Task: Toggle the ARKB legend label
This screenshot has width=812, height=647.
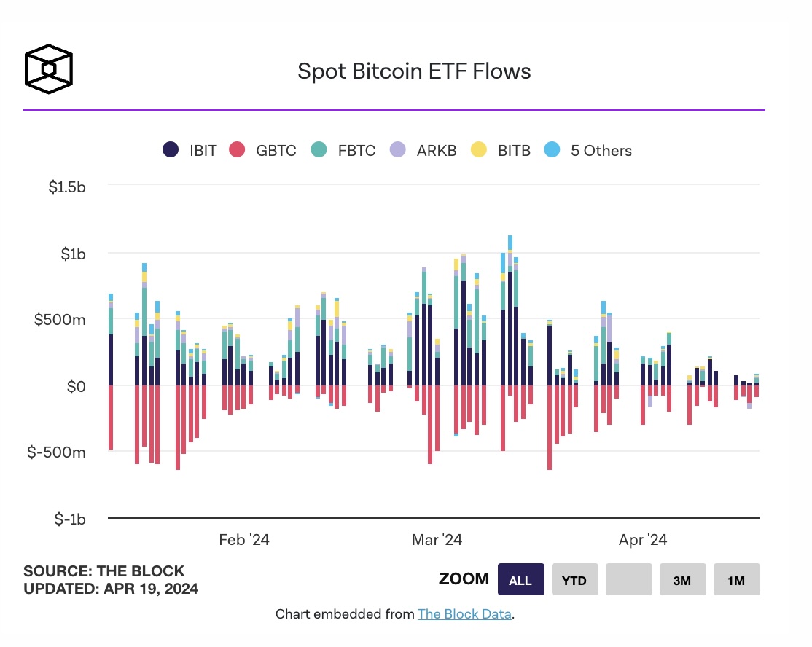Action: pos(437,151)
